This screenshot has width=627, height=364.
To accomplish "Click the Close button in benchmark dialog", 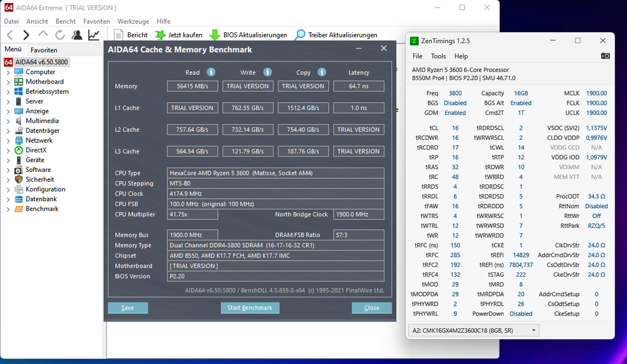I will [372, 308].
